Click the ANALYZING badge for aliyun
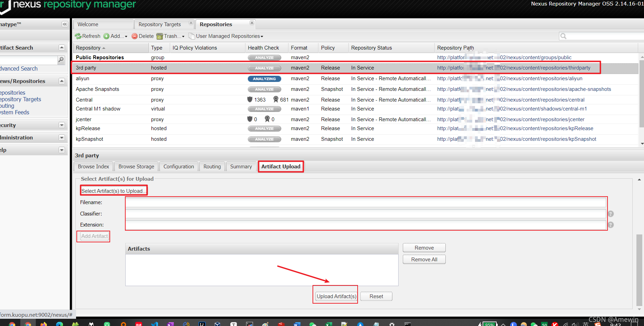This screenshot has height=326, width=644. point(264,79)
